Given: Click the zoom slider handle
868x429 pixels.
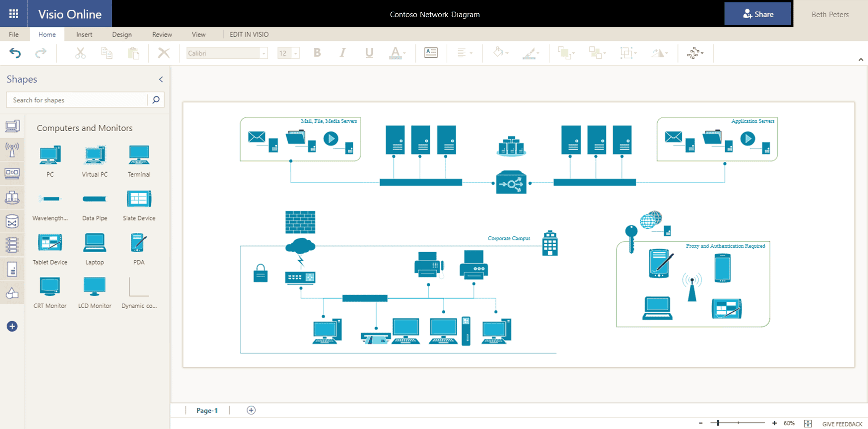Looking at the screenshot, I should coord(718,423).
